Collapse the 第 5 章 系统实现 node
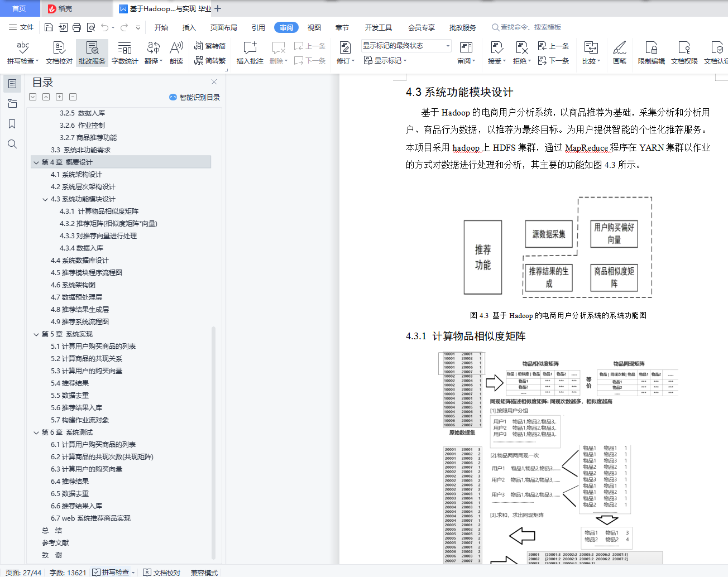 [x=36, y=334]
